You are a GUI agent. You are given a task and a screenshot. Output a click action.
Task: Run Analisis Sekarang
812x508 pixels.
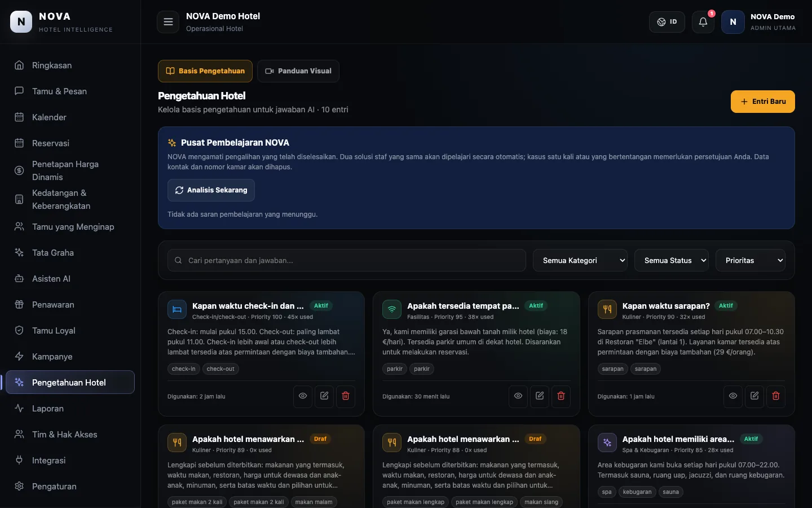pyautogui.click(x=211, y=190)
